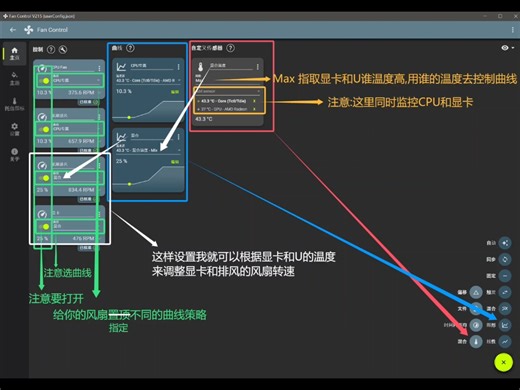The width and height of the screenshot is (520, 390).
Task: Click the Fan Control fan logo
Action: tap(29, 30)
